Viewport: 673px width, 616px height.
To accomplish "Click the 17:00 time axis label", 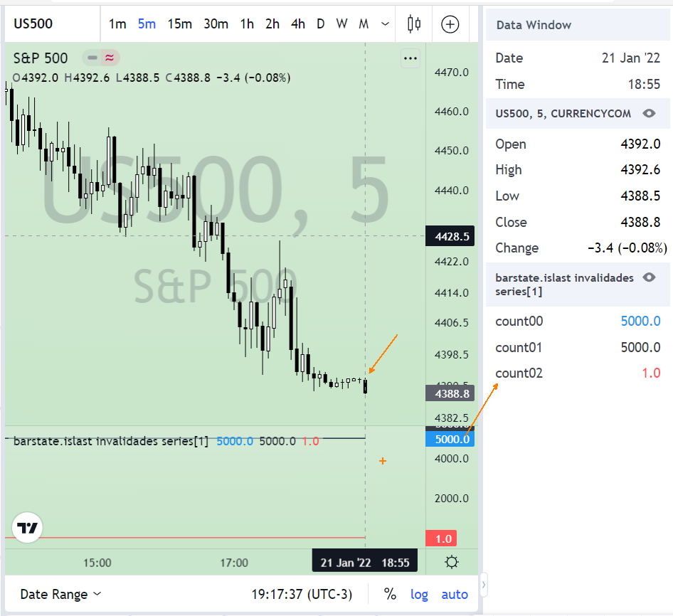I will [x=234, y=563].
